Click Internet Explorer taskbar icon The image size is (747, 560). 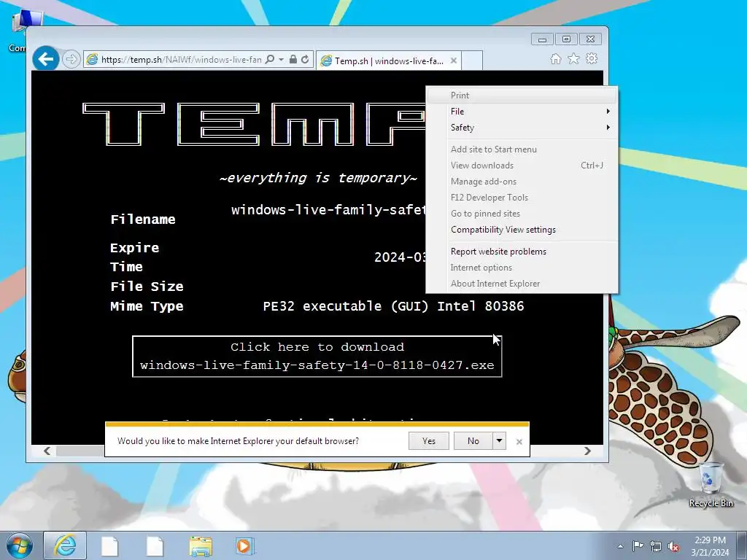(x=65, y=545)
